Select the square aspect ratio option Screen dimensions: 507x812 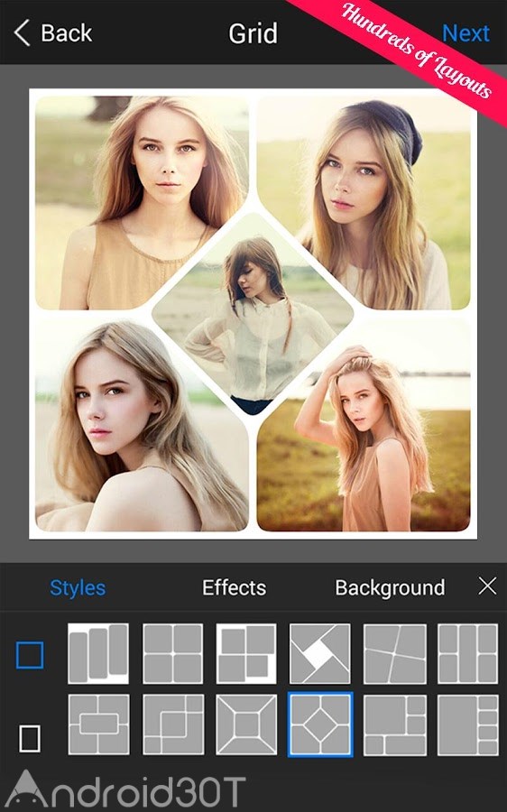(30, 655)
